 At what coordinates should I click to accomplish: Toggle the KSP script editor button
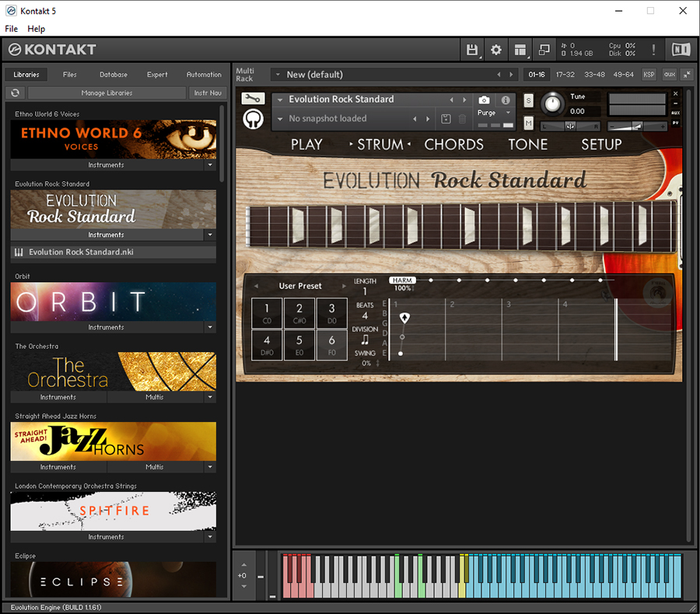point(649,75)
